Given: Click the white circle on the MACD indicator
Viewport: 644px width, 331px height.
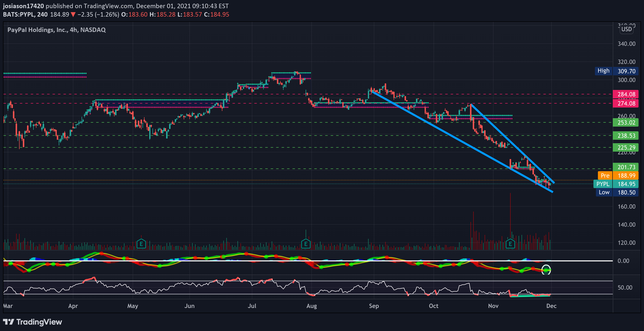Looking at the screenshot, I should [x=546, y=270].
